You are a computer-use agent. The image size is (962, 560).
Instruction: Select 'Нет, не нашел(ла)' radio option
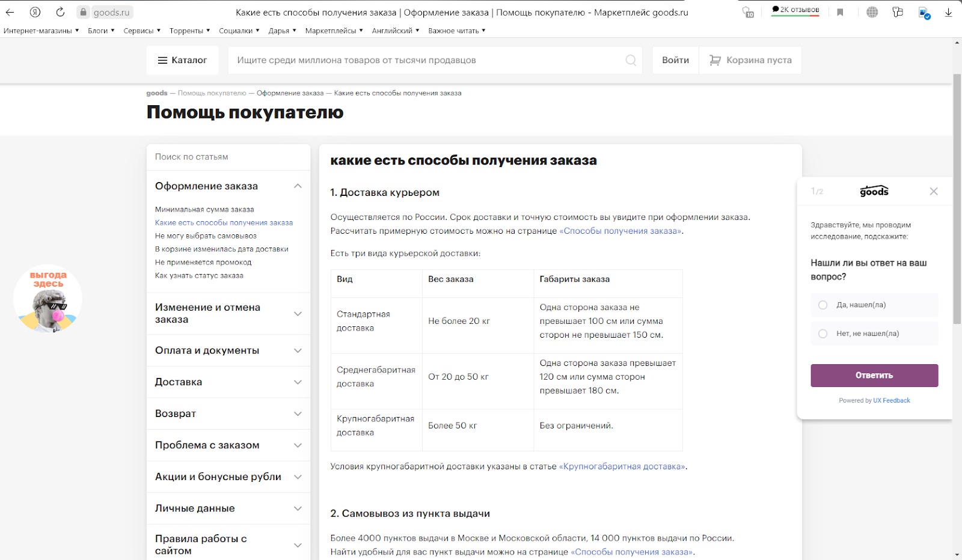tap(823, 333)
